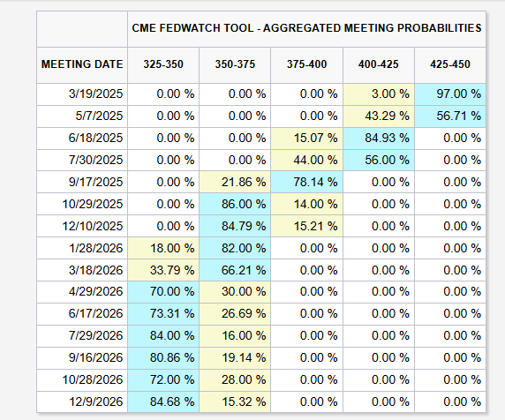Click the MEETING DATE column header

[x=82, y=64]
